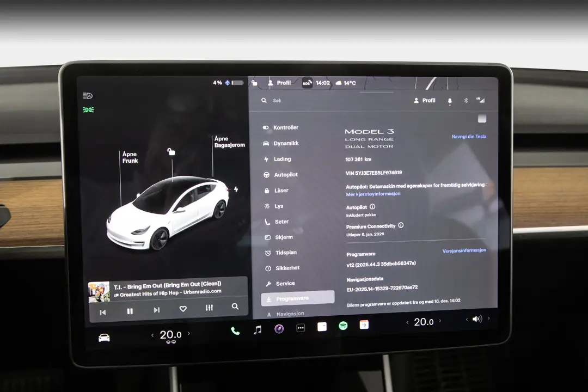Mute audio via speaker icon

477,319
